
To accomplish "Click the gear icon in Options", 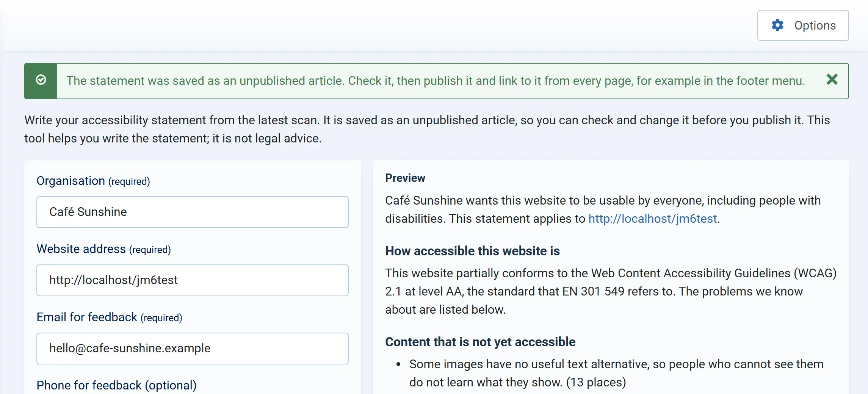I will 777,25.
